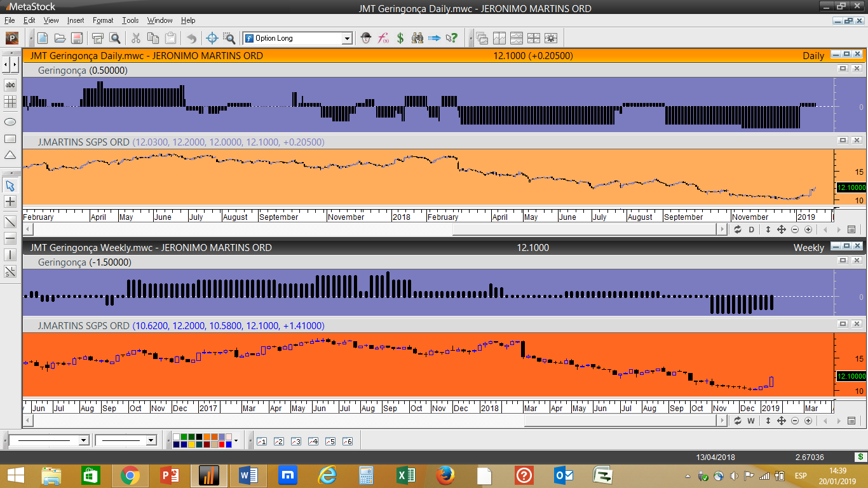Open the Indicator Builder f(x) icon

pos(383,38)
